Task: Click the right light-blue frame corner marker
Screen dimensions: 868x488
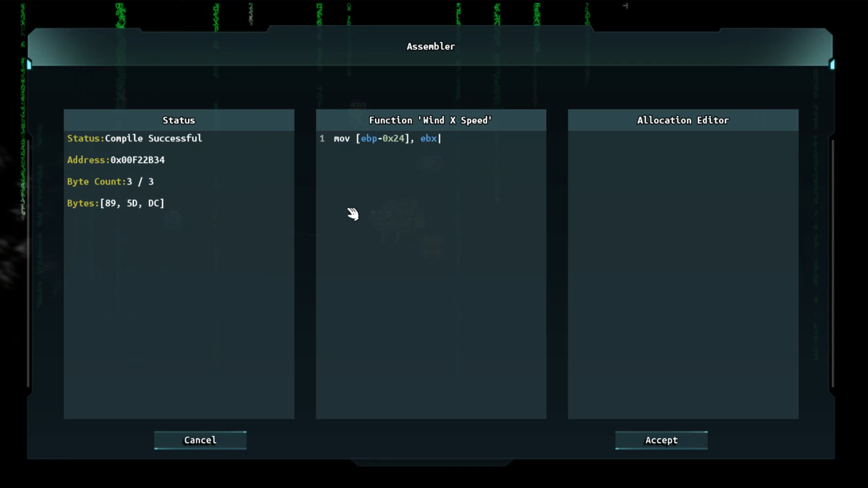Action: [x=832, y=65]
